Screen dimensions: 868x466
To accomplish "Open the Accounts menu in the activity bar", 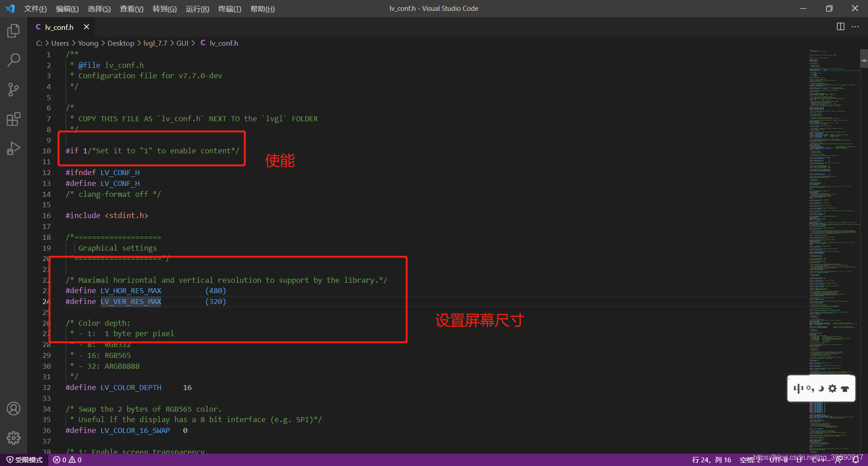I will [x=14, y=409].
